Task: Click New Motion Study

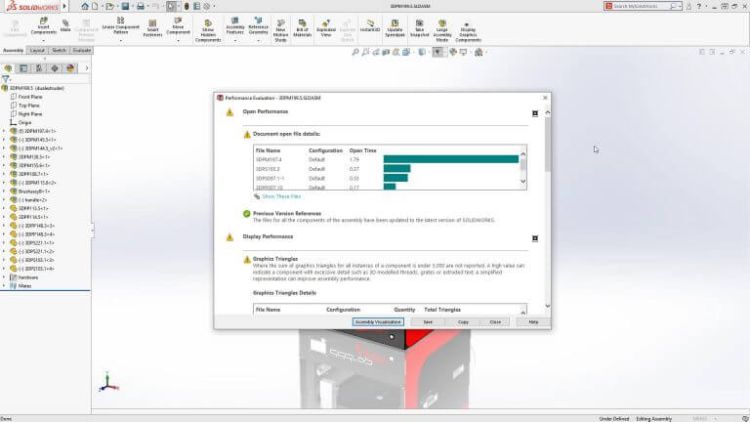Action: click(x=281, y=31)
